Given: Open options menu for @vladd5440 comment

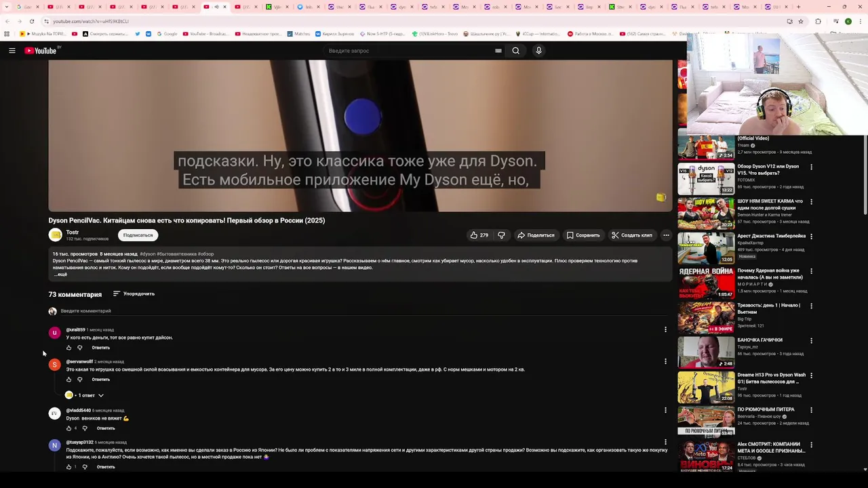Looking at the screenshot, I should tap(665, 410).
